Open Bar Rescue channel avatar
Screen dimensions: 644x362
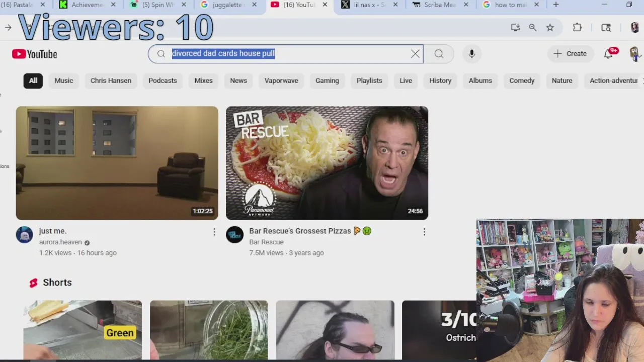coord(234,235)
